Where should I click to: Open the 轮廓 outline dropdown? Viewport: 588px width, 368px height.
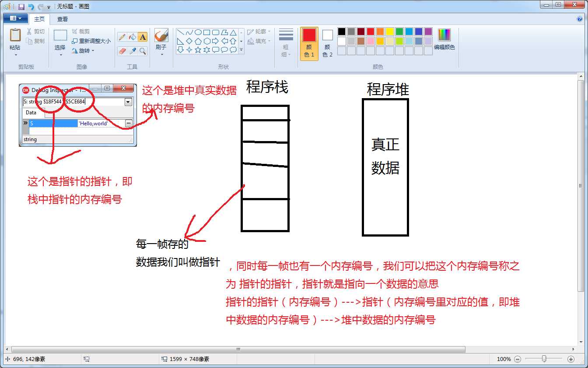259,32
